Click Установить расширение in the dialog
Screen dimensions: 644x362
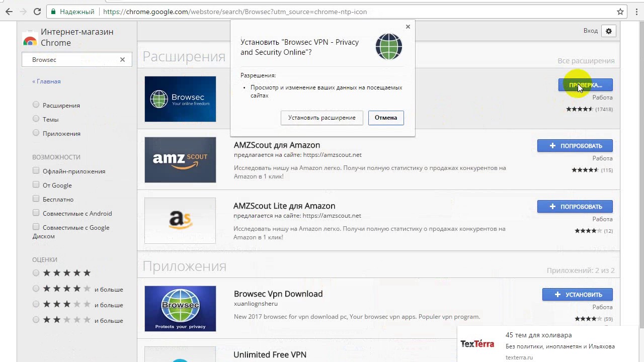click(x=322, y=118)
